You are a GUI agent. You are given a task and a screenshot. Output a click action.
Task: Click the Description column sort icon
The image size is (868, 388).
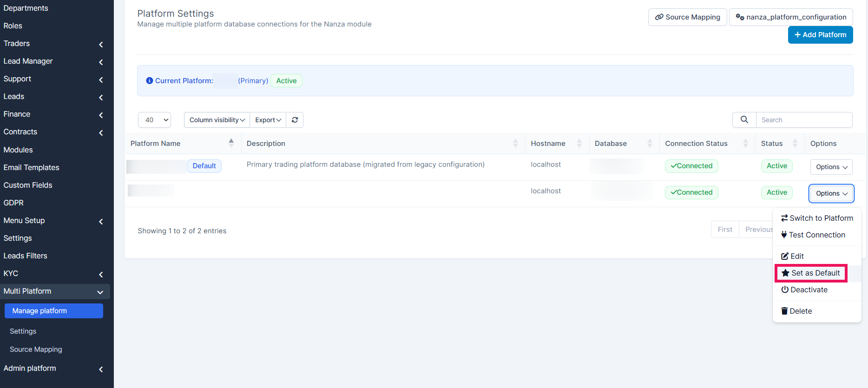tap(515, 144)
